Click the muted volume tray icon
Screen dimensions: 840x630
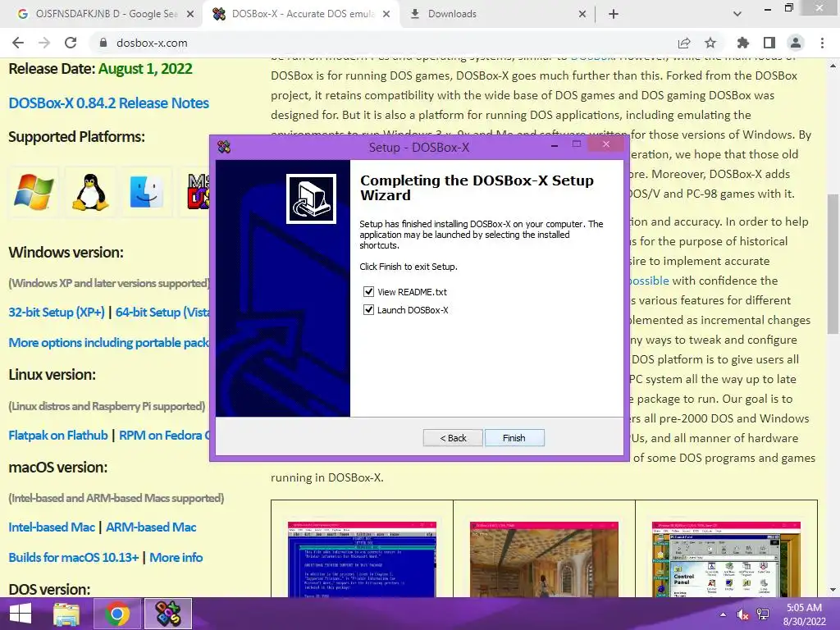(743, 614)
